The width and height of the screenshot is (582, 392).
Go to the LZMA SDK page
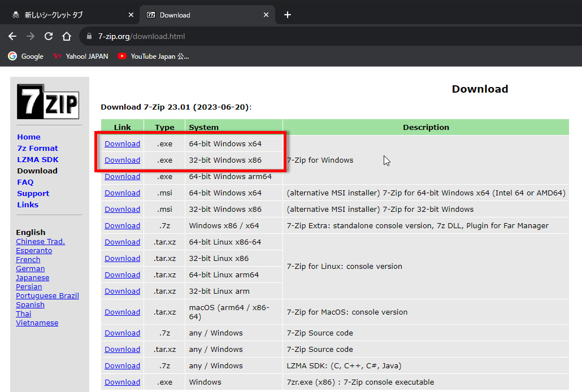(37, 159)
